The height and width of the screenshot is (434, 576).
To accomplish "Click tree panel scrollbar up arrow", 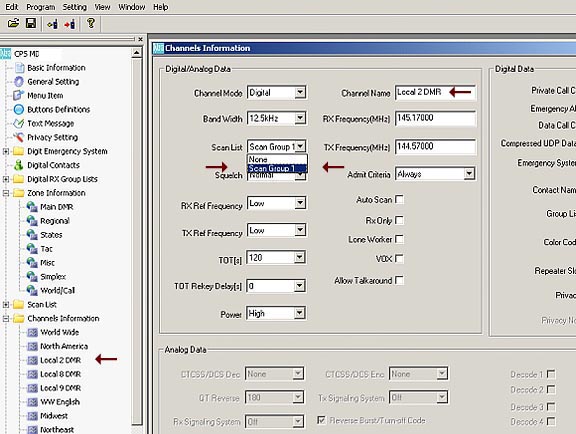I will (136, 53).
